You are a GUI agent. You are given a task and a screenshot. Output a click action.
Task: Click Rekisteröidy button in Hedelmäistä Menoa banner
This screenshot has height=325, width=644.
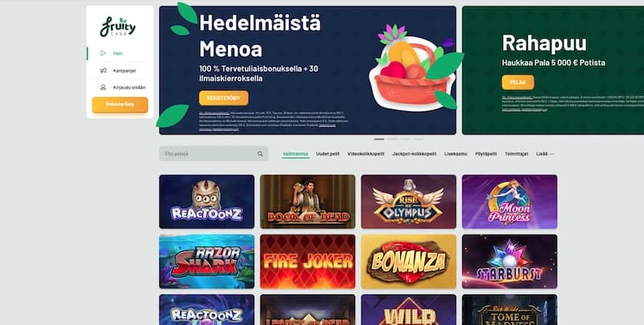pyautogui.click(x=224, y=98)
